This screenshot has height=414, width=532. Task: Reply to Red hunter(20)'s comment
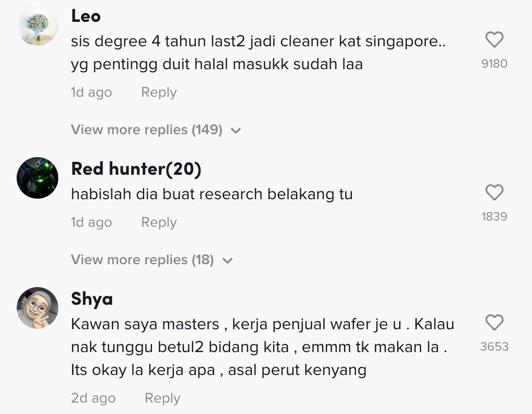[159, 223]
